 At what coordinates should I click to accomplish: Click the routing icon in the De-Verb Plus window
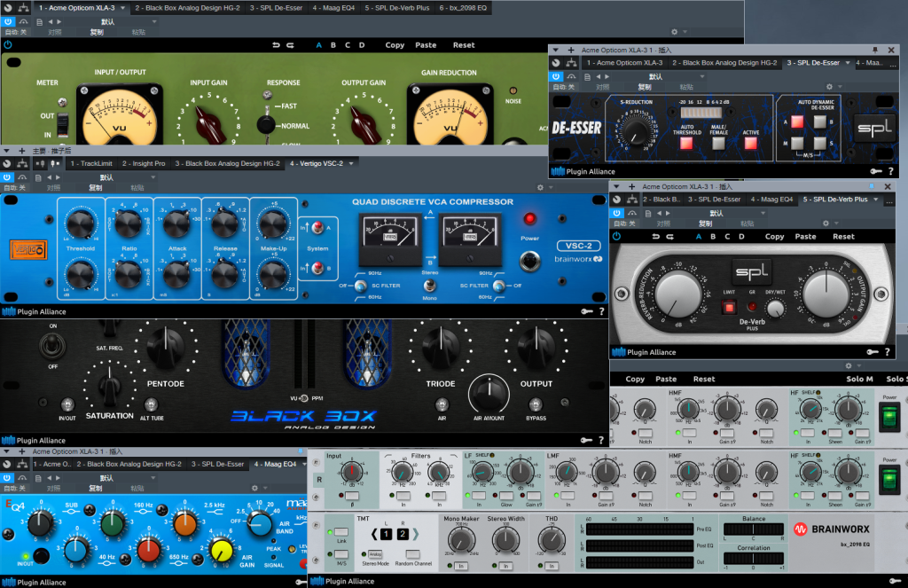pos(631,200)
